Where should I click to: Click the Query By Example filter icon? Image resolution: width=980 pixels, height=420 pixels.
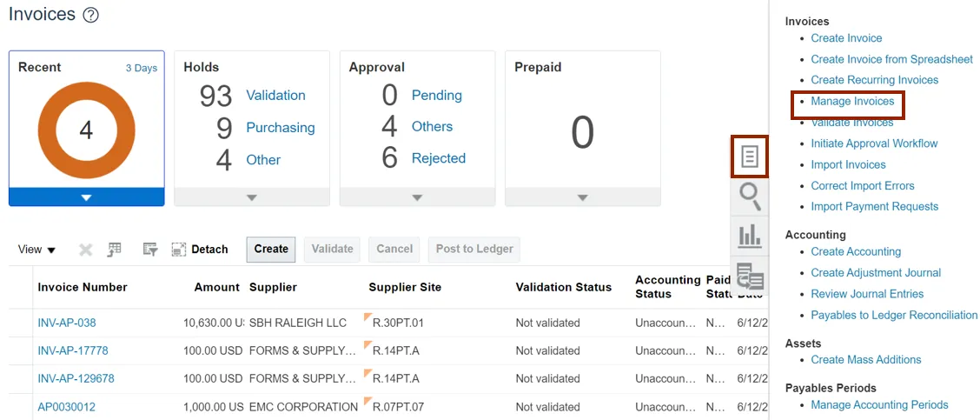coord(150,250)
